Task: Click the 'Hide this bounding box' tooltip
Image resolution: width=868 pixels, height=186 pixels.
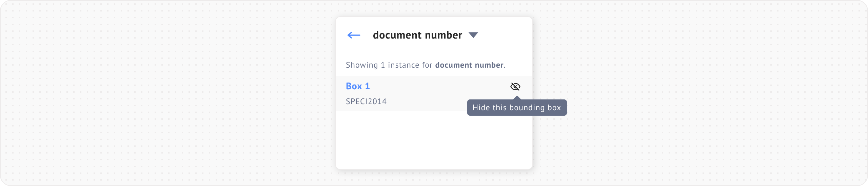Action: [516, 108]
